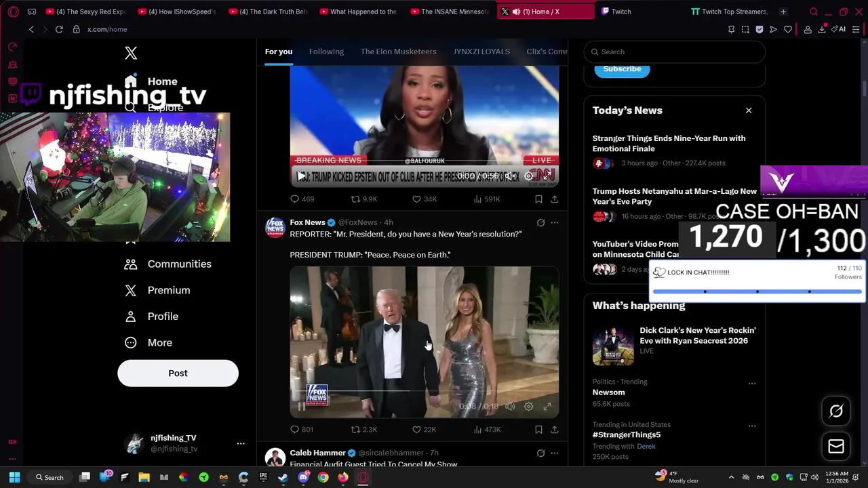
Task: Click the X search input field
Action: click(675, 52)
